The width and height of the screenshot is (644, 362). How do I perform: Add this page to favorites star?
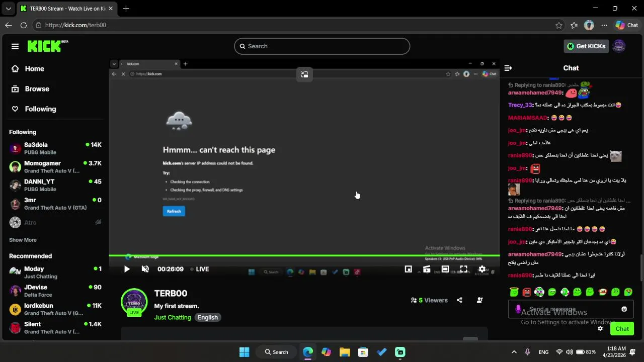coord(559,25)
